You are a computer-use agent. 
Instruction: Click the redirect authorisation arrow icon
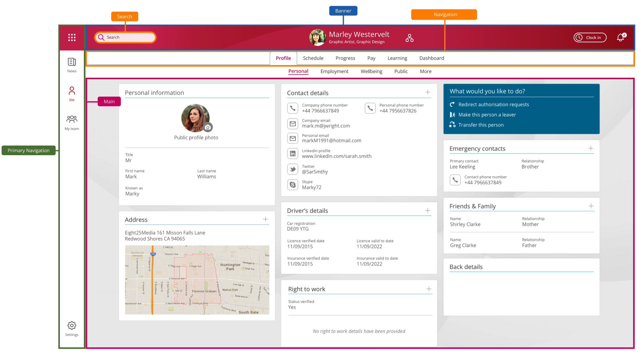click(x=452, y=104)
